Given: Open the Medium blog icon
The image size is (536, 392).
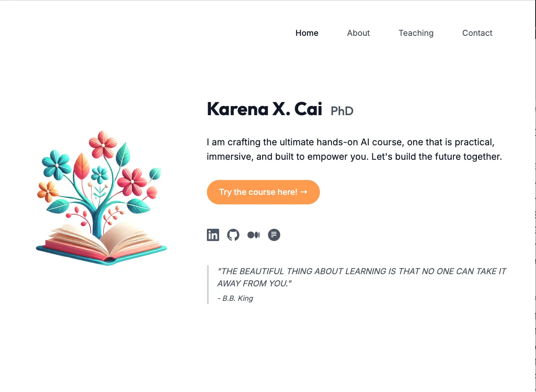Looking at the screenshot, I should pos(253,235).
